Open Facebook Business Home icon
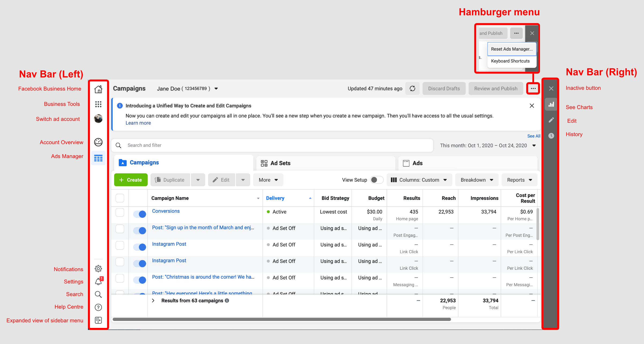Viewport: 644px width, 344px height. pyautogui.click(x=98, y=89)
